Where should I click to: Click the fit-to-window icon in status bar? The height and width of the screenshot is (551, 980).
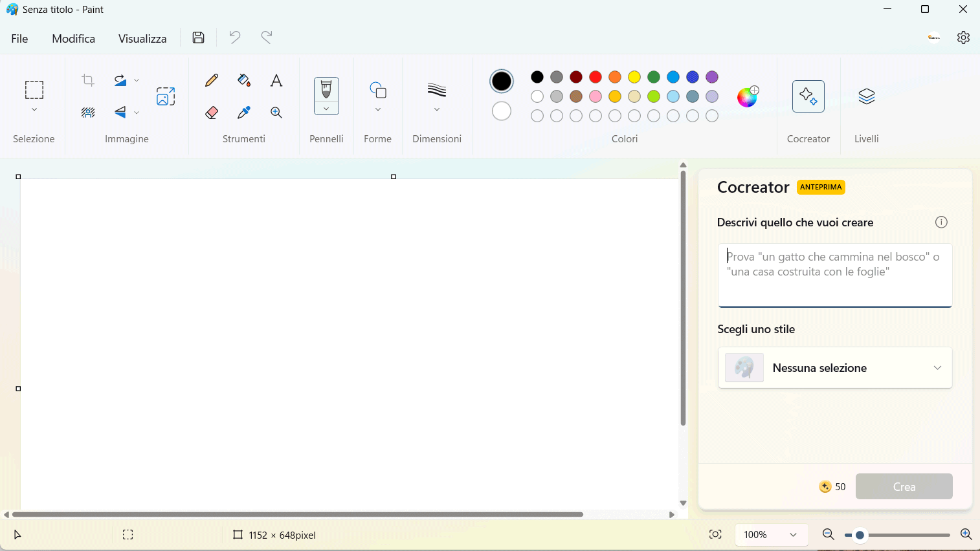point(715,534)
